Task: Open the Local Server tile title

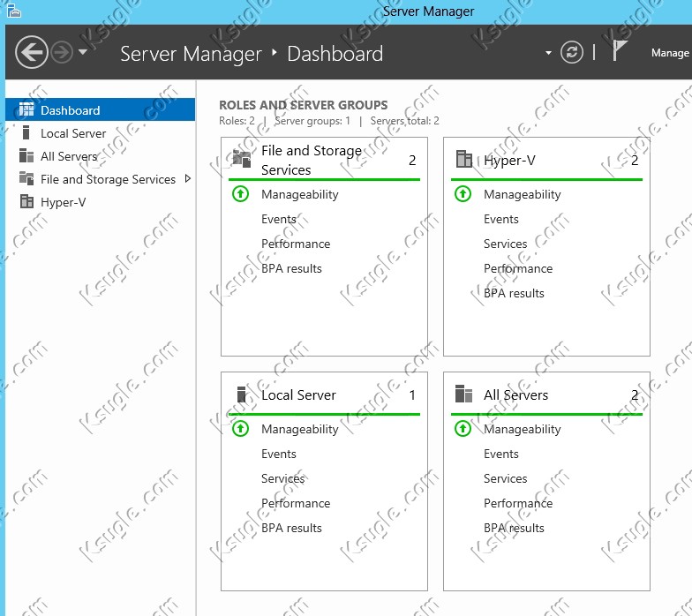Action: (298, 395)
